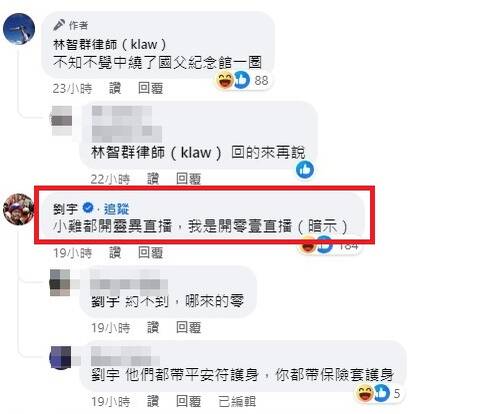View 5 reactions on 保險套護身 comment
Viewport: 500px width, 414px height.
pyautogui.click(x=397, y=393)
